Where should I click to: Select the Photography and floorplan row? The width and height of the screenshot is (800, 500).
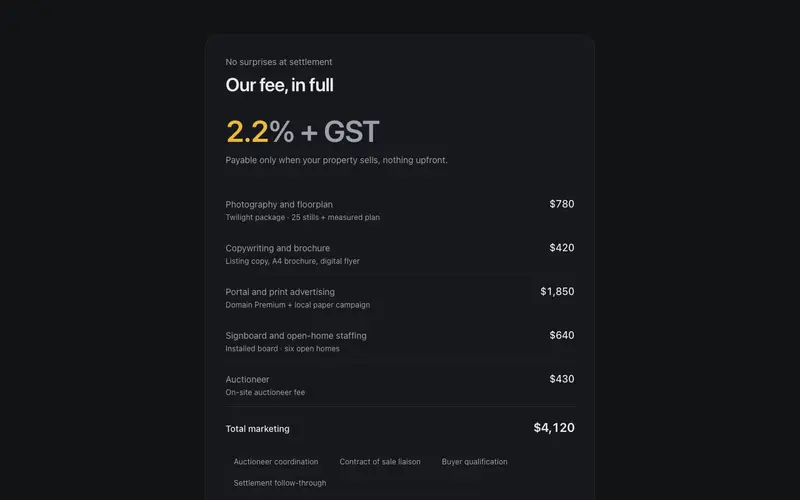pos(400,210)
